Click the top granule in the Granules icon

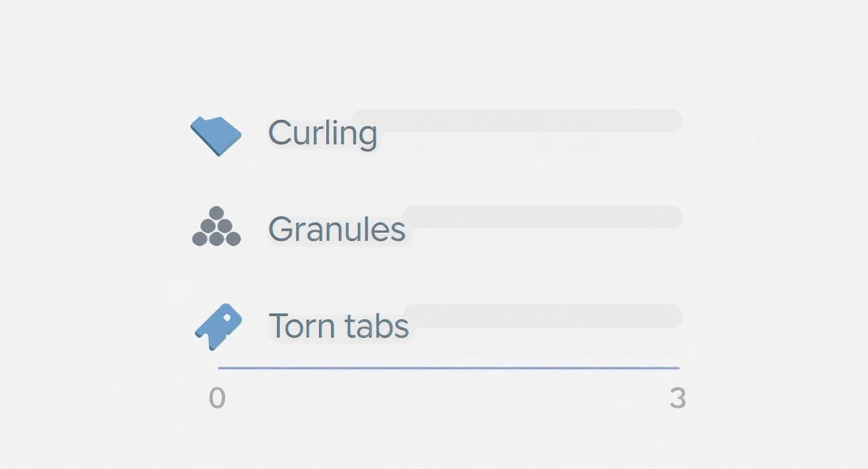[x=216, y=213]
